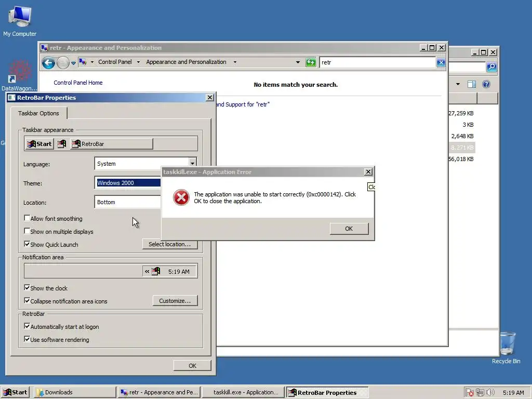Click the tray icon in notification area preview

[x=156, y=271]
